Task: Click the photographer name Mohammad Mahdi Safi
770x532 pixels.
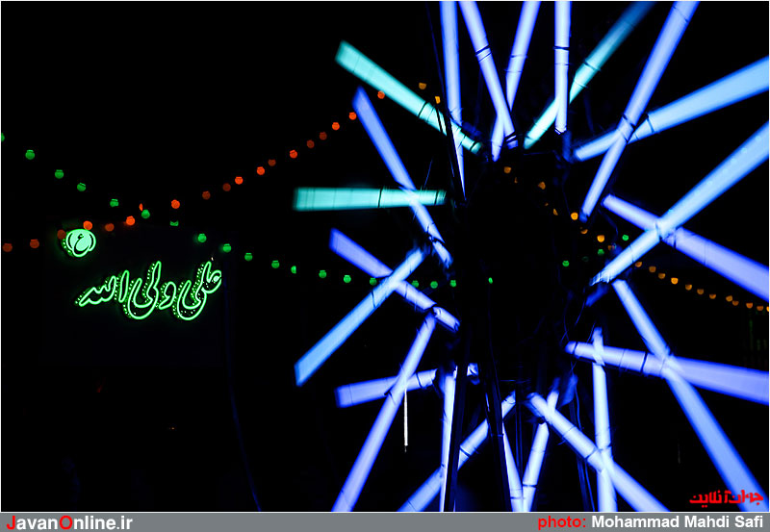Action: pyautogui.click(x=678, y=522)
